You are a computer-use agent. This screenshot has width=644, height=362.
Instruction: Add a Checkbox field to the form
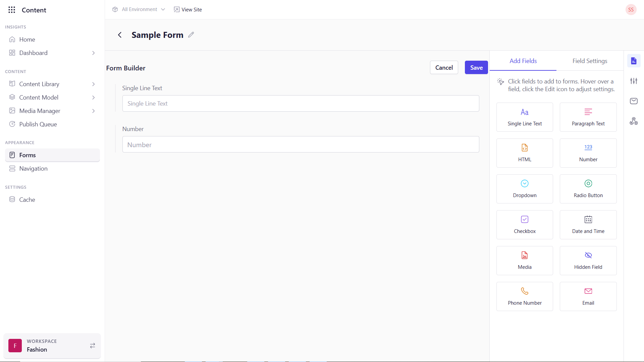(x=525, y=225)
